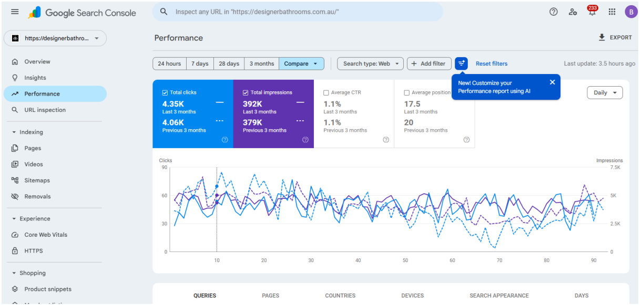The height and width of the screenshot is (305, 644).
Task: Toggle the Total clicks checkbox
Action: coord(165,92)
